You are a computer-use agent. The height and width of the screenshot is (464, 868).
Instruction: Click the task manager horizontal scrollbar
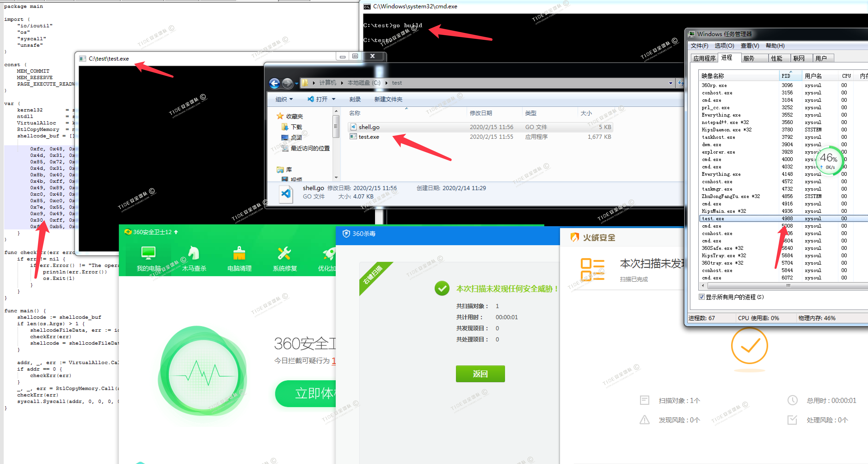click(x=788, y=285)
